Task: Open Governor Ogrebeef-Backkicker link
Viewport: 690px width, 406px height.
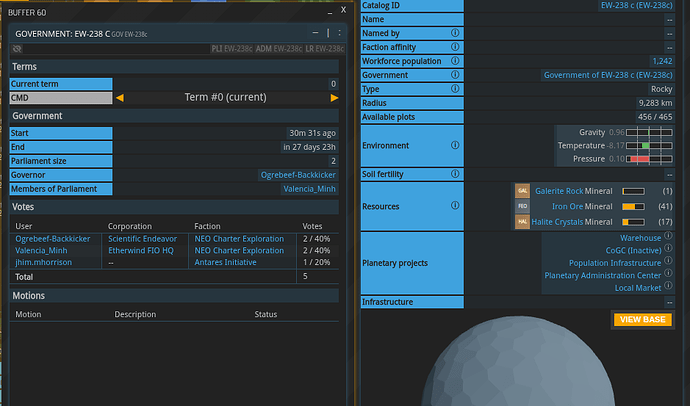Action: click(x=298, y=175)
